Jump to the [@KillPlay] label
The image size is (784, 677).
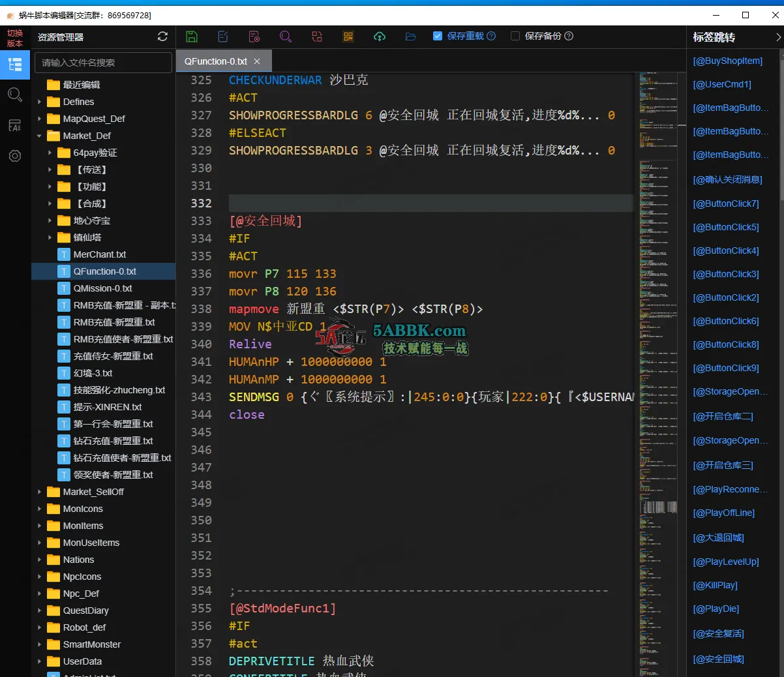click(715, 585)
